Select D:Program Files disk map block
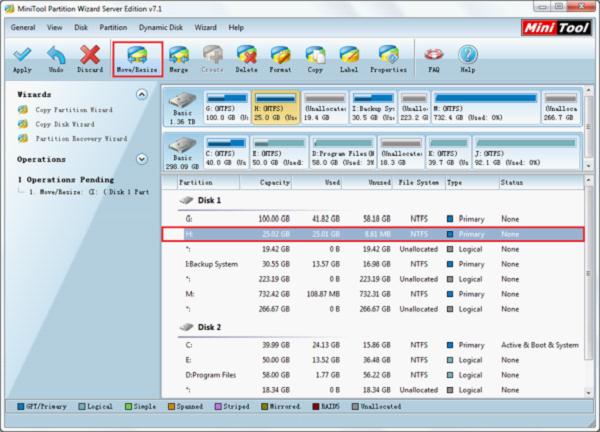Image resolution: width=600 pixels, height=432 pixels. click(343, 153)
